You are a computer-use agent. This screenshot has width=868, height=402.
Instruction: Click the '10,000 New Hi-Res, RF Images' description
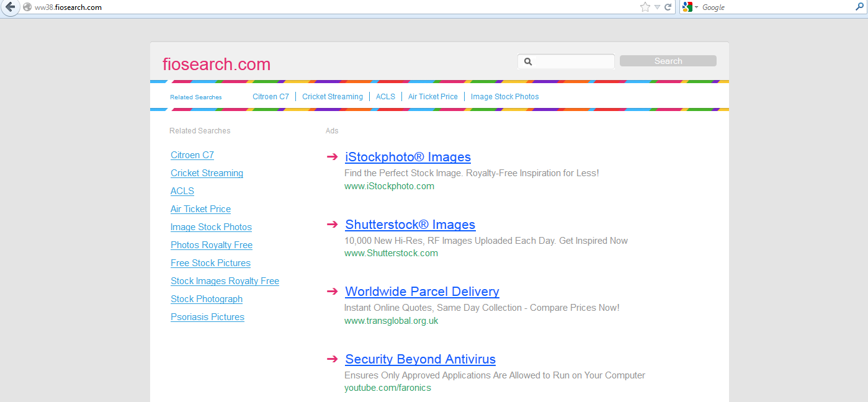click(486, 241)
